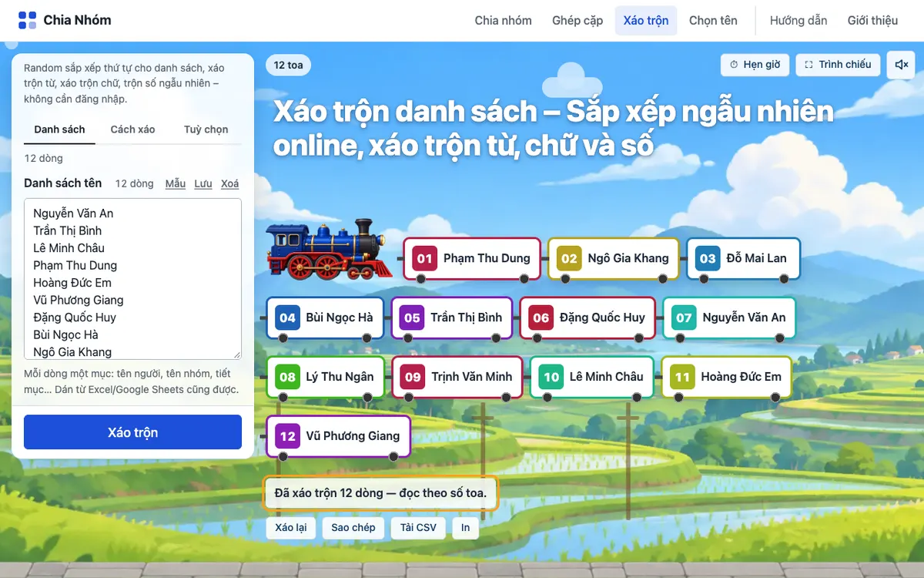924x578 pixels.
Task: Select the Xáo trộn menu item
Action: [646, 20]
